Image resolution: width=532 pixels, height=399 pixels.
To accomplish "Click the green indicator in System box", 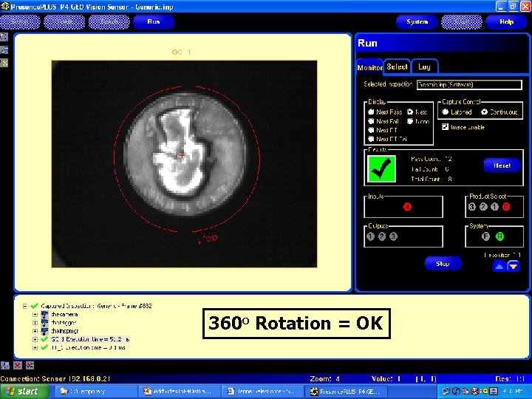I will [x=499, y=236].
